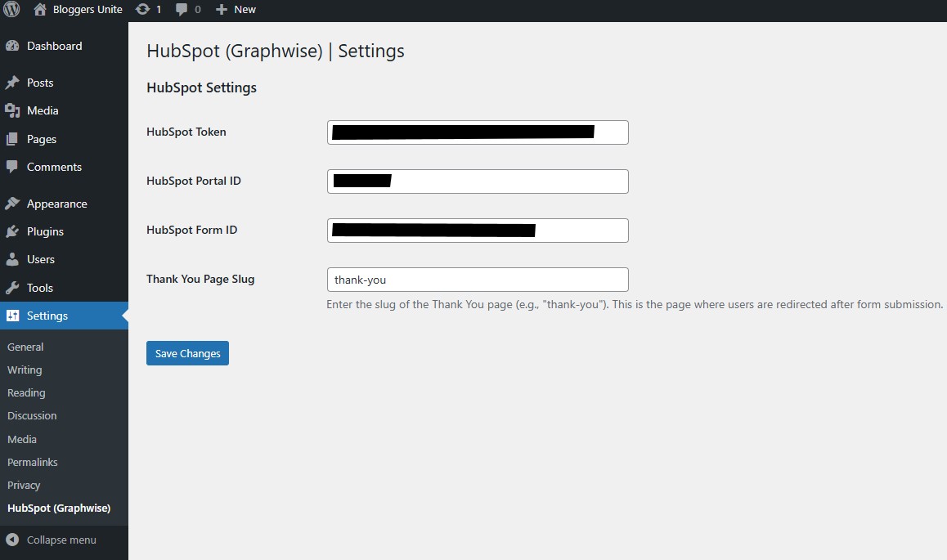
Task: Open Discussion settings submenu
Action: click(x=32, y=416)
